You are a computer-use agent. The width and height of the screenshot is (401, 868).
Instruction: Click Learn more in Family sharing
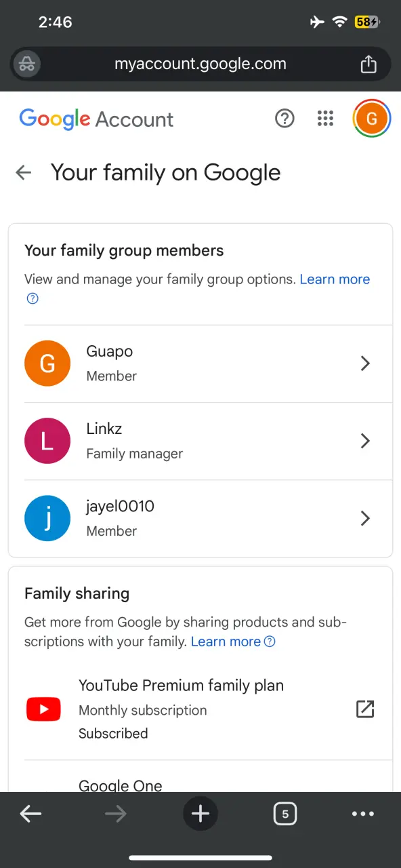coord(226,642)
